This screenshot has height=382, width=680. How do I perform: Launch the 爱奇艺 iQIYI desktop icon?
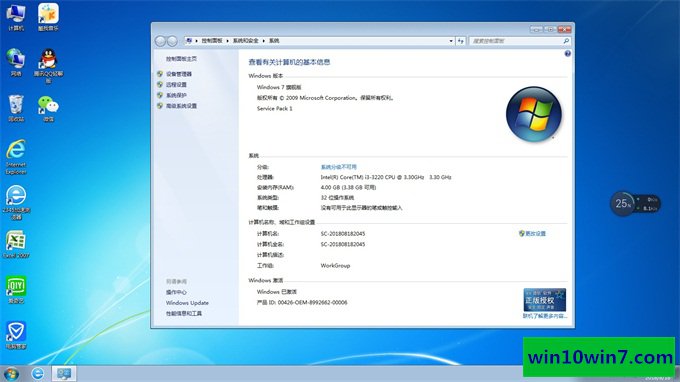[16, 289]
